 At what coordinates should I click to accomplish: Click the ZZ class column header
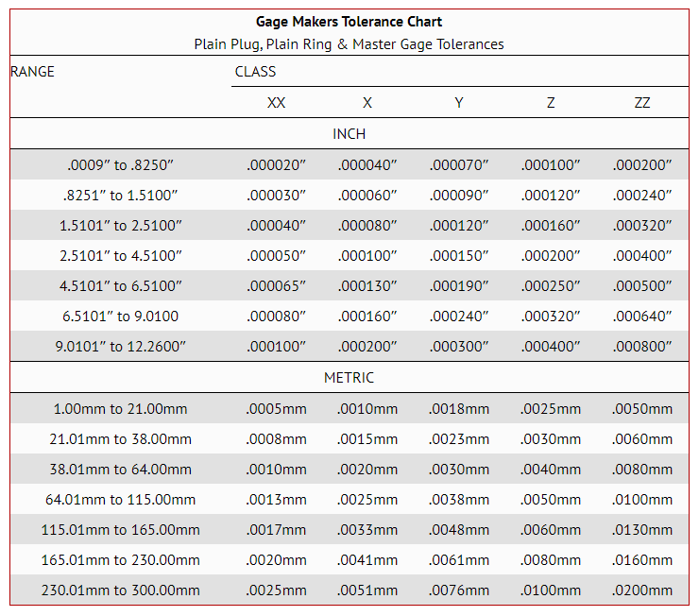point(642,103)
